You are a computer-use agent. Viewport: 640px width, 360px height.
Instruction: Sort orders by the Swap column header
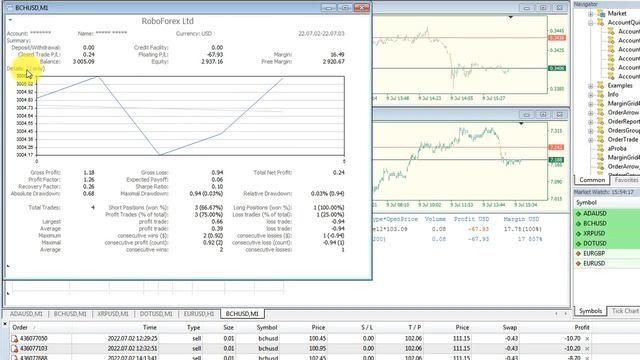(510, 327)
